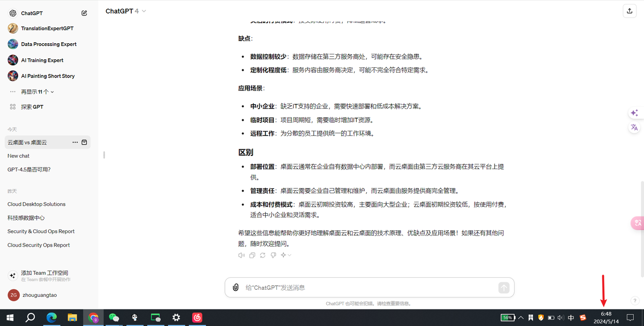Share the conversation via the export icon

click(629, 11)
